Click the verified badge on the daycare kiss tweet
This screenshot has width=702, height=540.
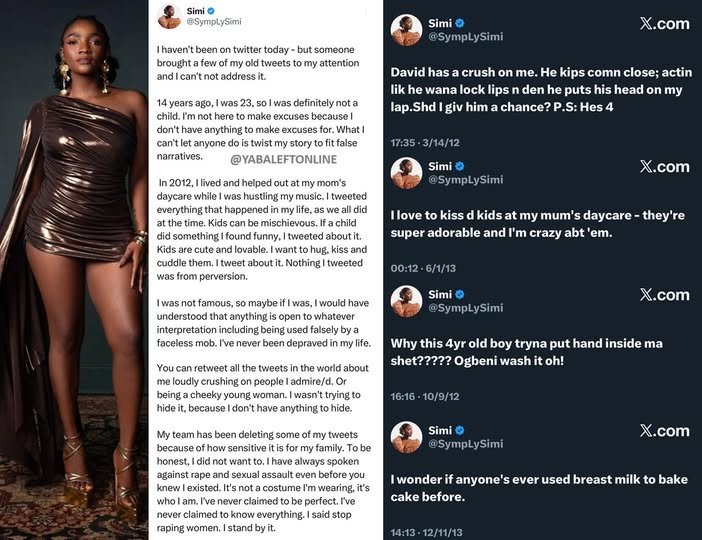(x=459, y=166)
